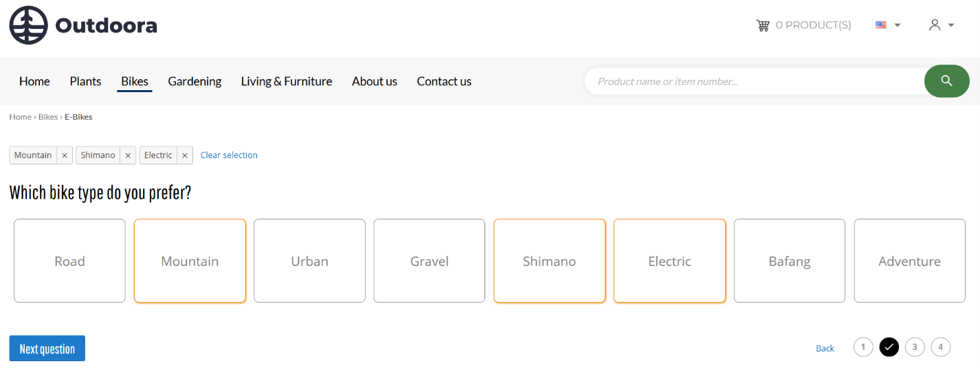The height and width of the screenshot is (368, 980).
Task: Select the Bafang option tile
Action: (790, 261)
